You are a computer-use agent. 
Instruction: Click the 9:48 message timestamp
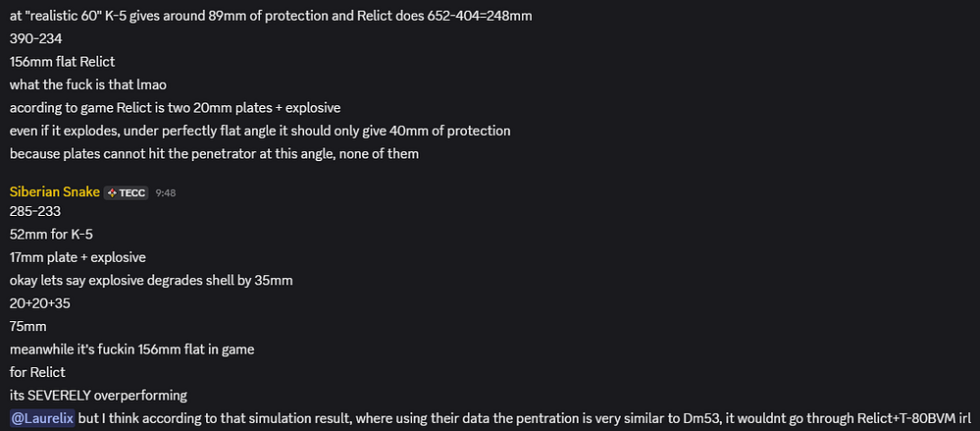166,193
